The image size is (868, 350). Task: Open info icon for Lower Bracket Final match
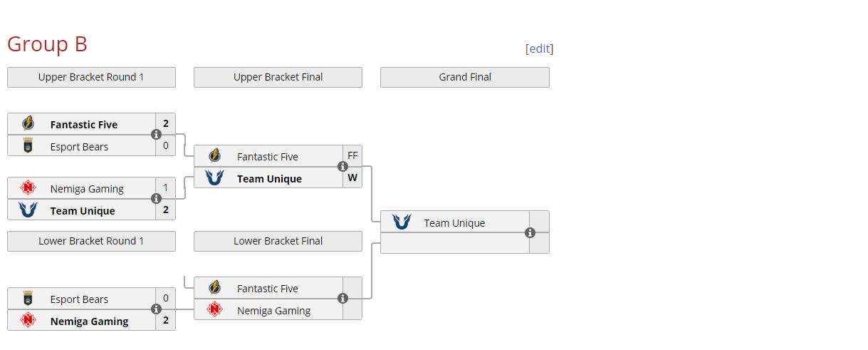(x=343, y=299)
